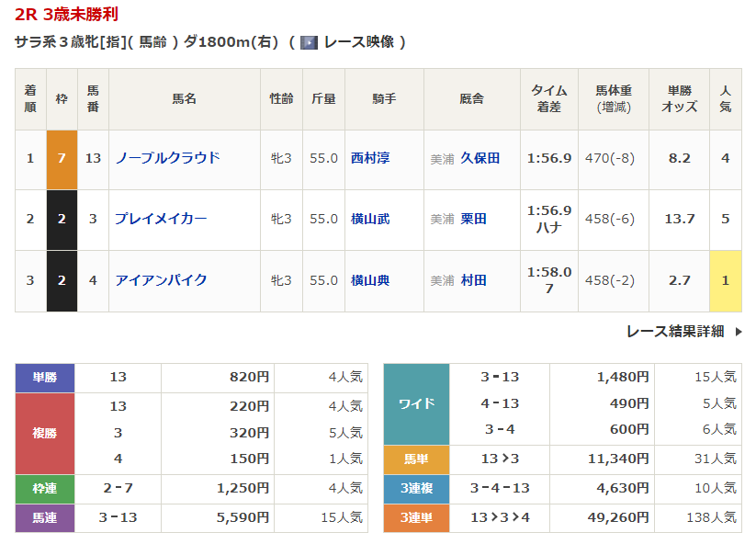Open trainer 村田 stable page
The height and width of the screenshot is (544, 756).
[x=473, y=280]
